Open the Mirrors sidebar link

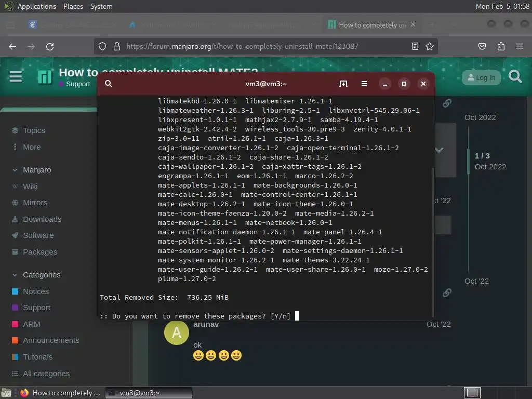[x=35, y=203]
